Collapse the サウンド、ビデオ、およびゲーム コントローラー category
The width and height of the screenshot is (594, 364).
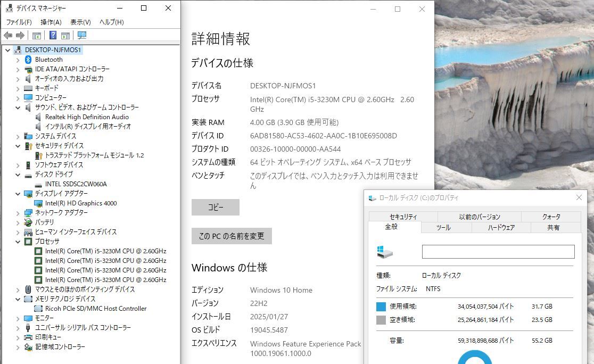(18, 107)
